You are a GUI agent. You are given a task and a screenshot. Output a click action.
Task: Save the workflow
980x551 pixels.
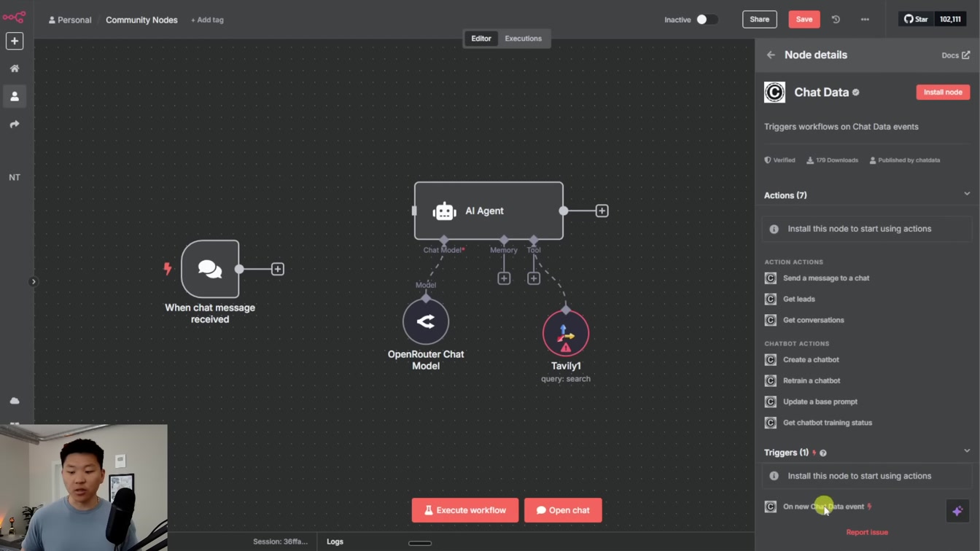(804, 20)
